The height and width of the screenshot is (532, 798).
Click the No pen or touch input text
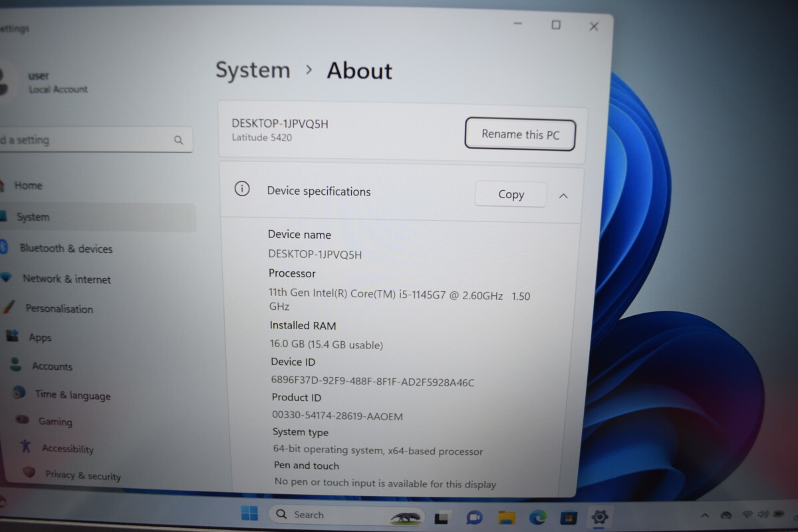[385, 483]
